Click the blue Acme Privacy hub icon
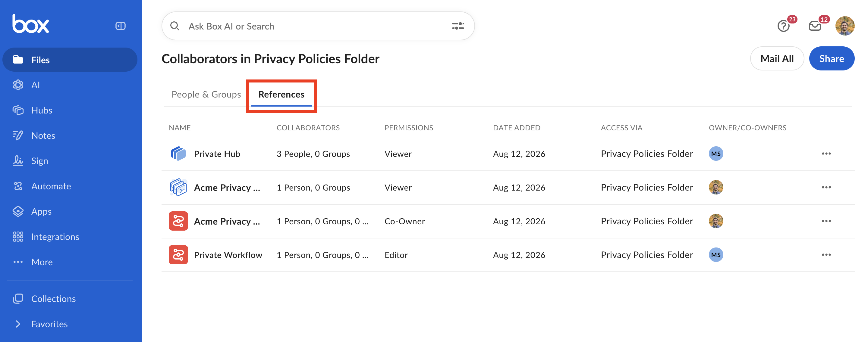Image resolution: width=868 pixels, height=342 pixels. coord(178,187)
